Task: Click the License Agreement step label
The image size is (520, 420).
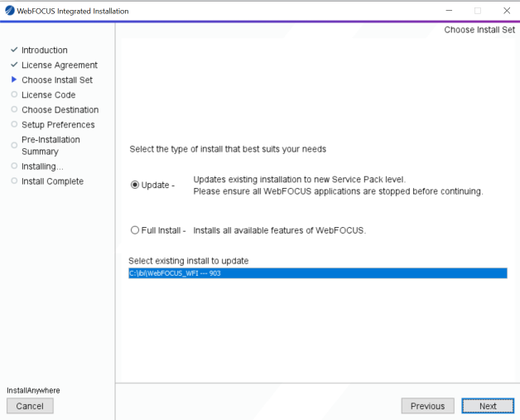Action: (60, 65)
